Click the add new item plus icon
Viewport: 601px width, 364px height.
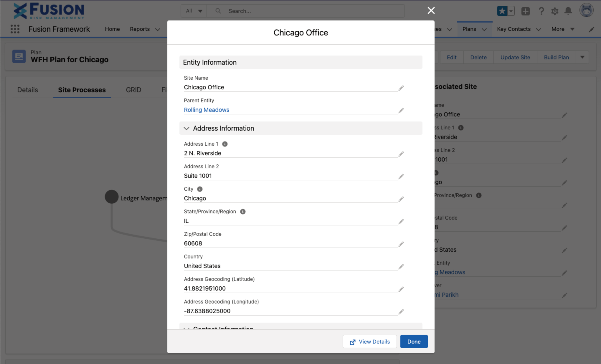pos(525,11)
